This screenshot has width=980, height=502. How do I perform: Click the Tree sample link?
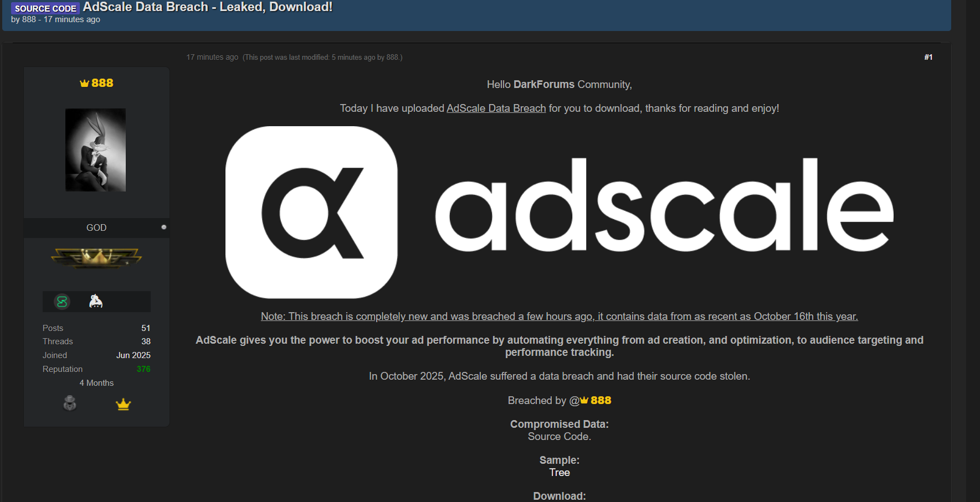(x=560, y=473)
